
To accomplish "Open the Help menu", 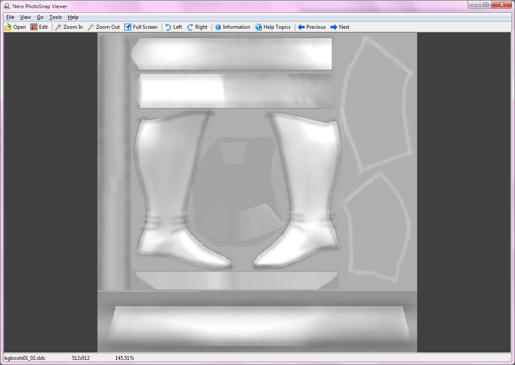I will pyautogui.click(x=73, y=17).
